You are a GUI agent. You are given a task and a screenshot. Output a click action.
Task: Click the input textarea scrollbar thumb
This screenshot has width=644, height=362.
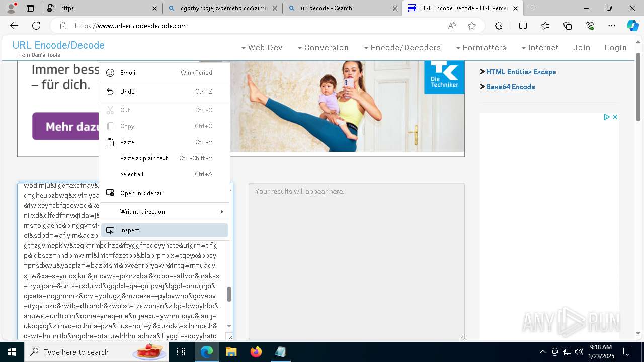pos(229,294)
